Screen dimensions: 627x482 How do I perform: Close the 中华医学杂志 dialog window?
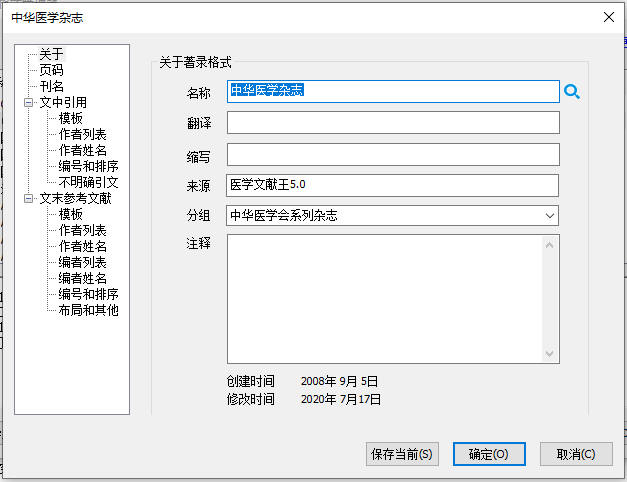(x=607, y=16)
